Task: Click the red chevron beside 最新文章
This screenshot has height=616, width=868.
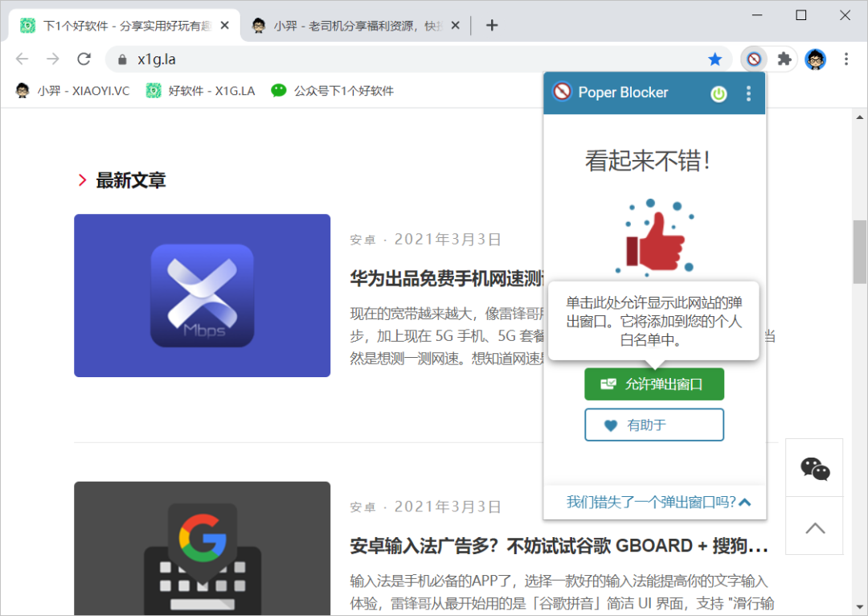Action: click(x=82, y=180)
